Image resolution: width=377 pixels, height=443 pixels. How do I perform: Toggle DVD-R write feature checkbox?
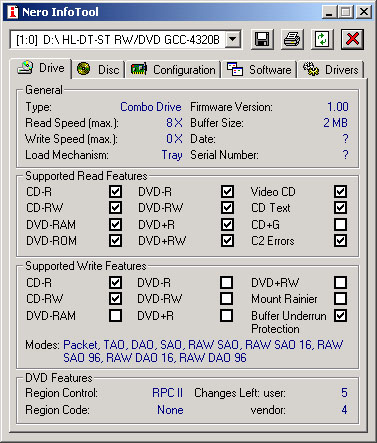227,282
